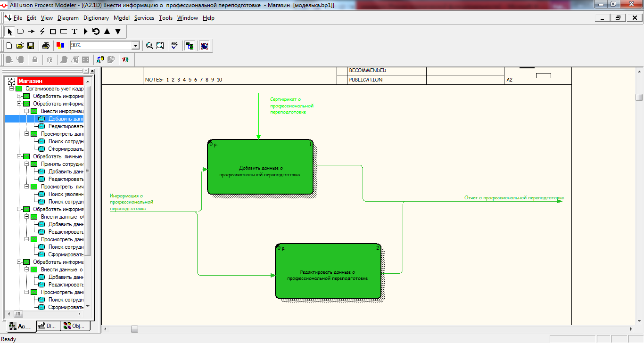Select the Организовать учет кадр tree item
Image resolution: width=644 pixels, height=343 pixels.
(x=55, y=89)
